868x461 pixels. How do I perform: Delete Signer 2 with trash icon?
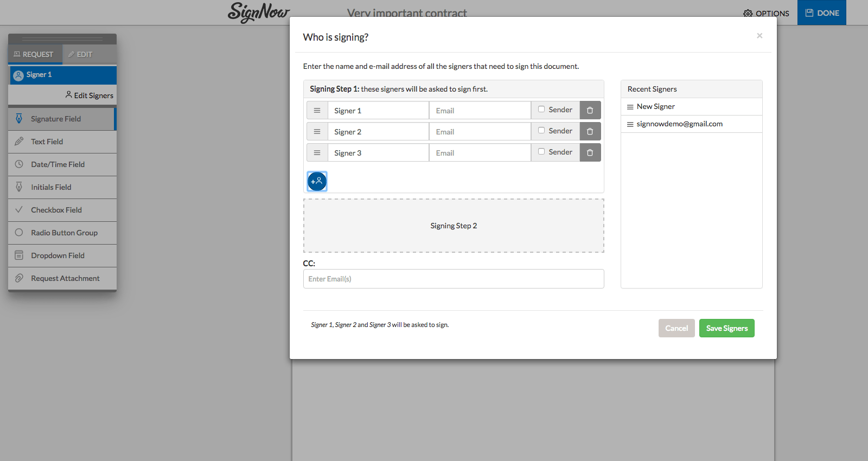(x=590, y=131)
